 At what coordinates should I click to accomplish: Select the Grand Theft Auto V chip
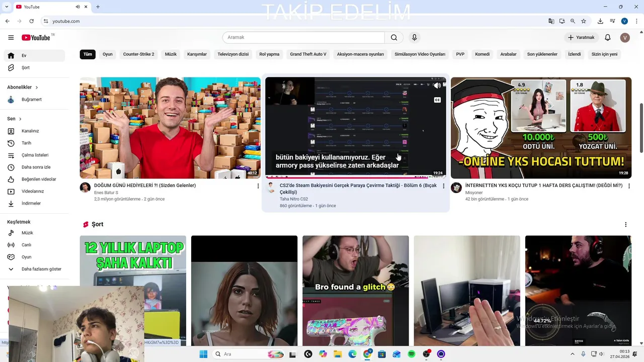(x=308, y=54)
